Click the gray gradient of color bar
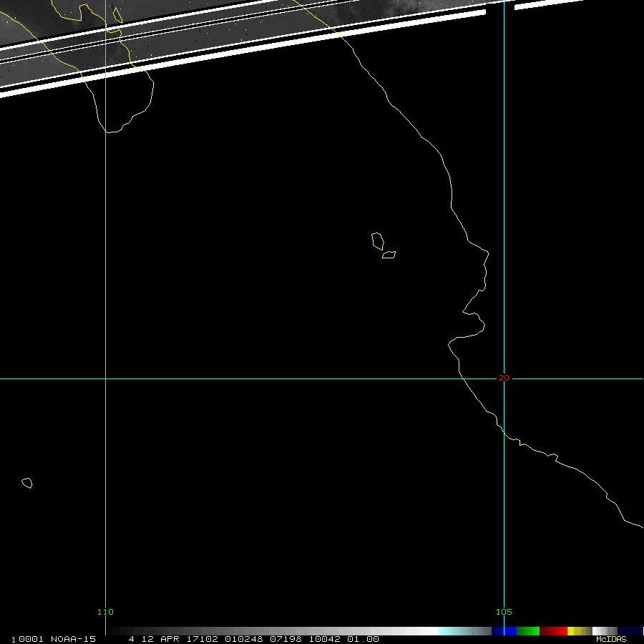Screen dimensions: 644x644 pos(286,631)
